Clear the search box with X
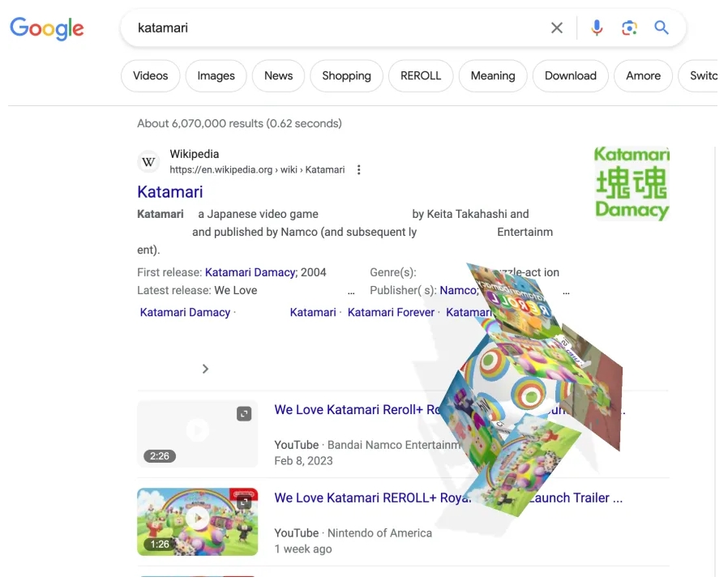The width and height of the screenshot is (728, 581). 557,28
